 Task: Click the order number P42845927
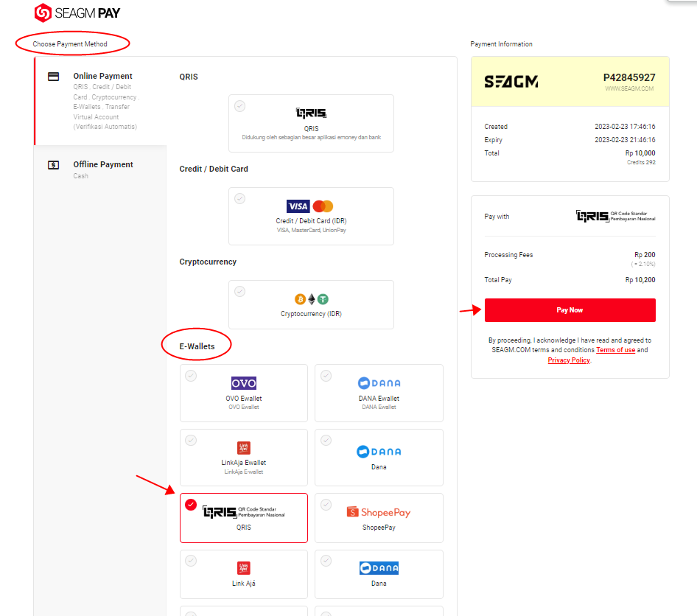pyautogui.click(x=629, y=78)
